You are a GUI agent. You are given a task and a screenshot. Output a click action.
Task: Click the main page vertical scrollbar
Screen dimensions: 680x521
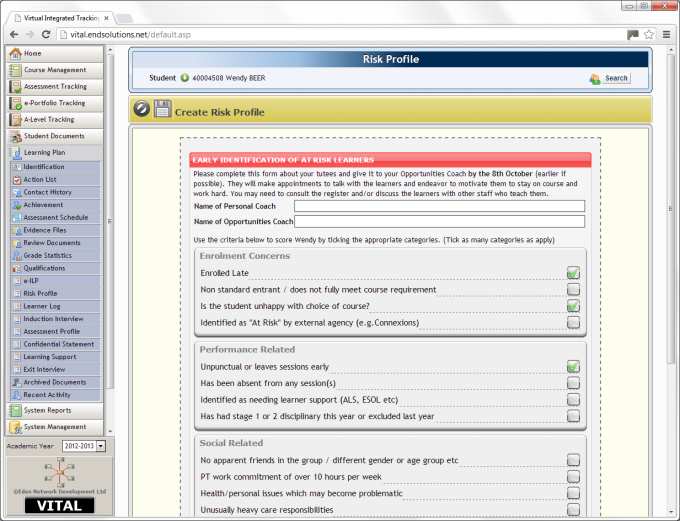(x=670, y=208)
